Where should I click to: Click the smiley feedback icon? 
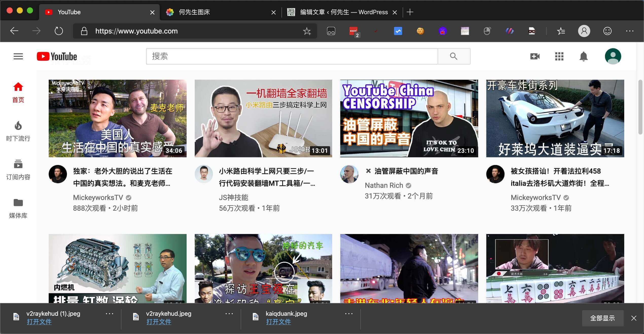click(607, 31)
